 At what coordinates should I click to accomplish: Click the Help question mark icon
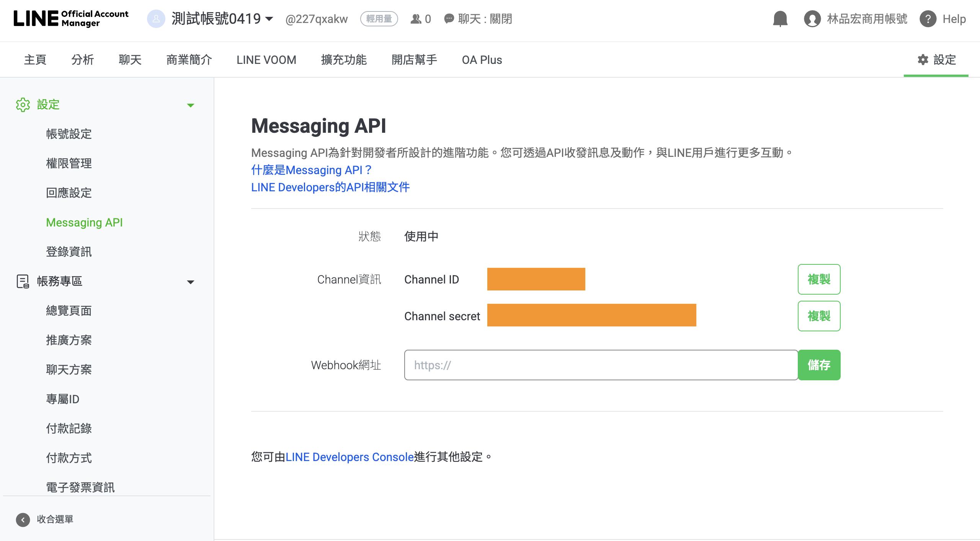point(928,19)
